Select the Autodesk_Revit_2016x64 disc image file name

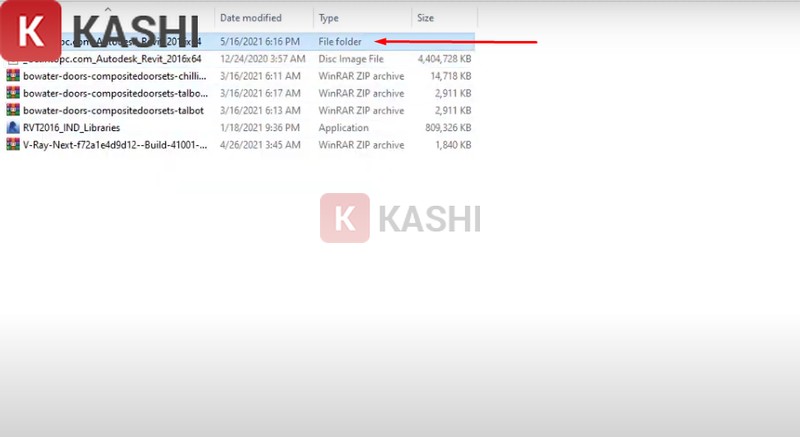pos(112,59)
